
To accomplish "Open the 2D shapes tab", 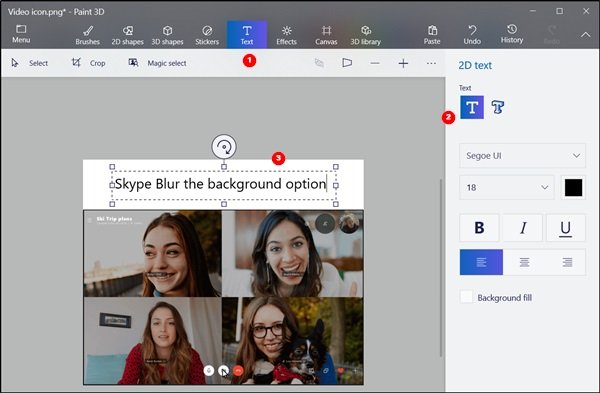I will click(x=127, y=35).
